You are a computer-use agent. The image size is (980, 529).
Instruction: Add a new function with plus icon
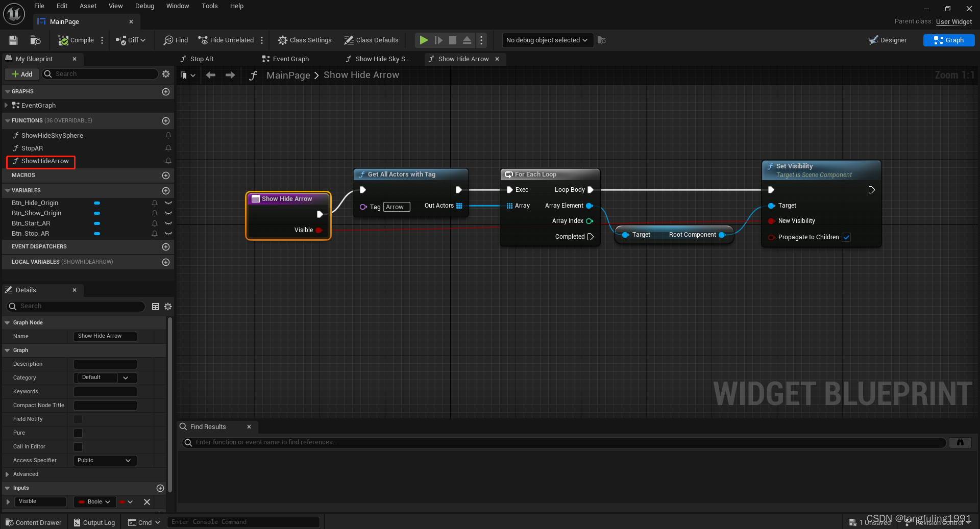(166, 121)
